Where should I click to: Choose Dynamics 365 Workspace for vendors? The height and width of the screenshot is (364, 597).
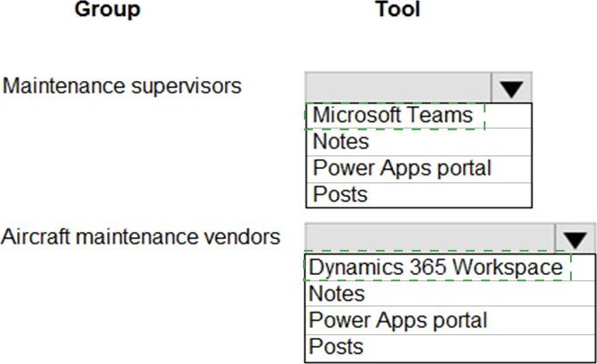437,268
